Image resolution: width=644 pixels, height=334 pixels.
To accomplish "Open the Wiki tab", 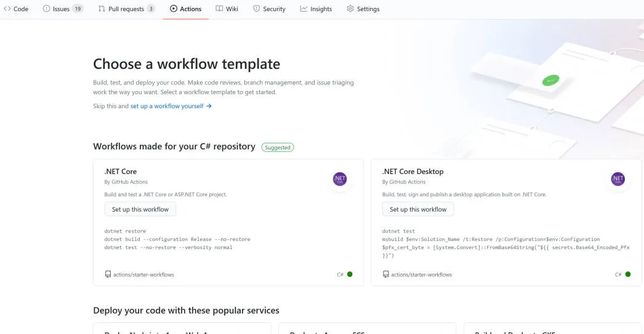I will [227, 9].
